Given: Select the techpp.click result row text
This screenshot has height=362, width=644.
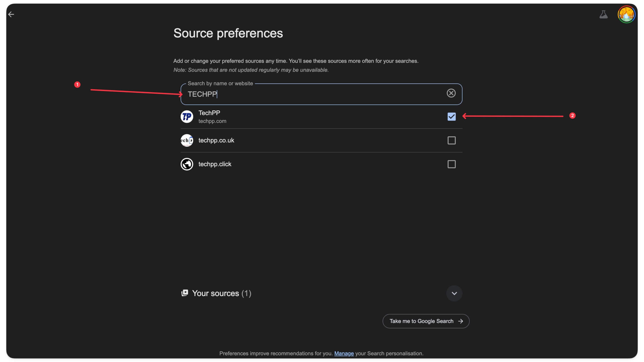Looking at the screenshot, I should [x=215, y=164].
